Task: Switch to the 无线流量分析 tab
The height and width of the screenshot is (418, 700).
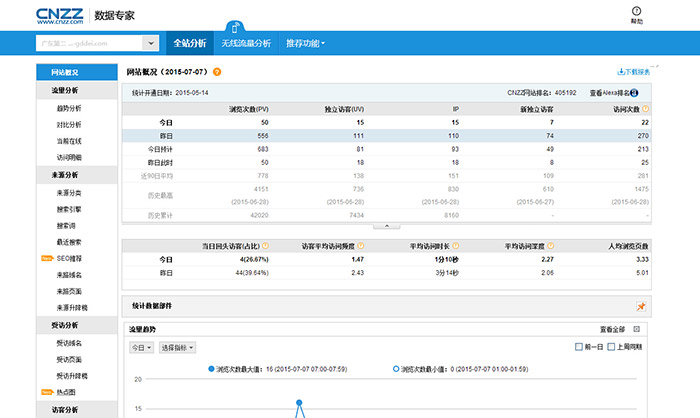Action: click(x=246, y=44)
